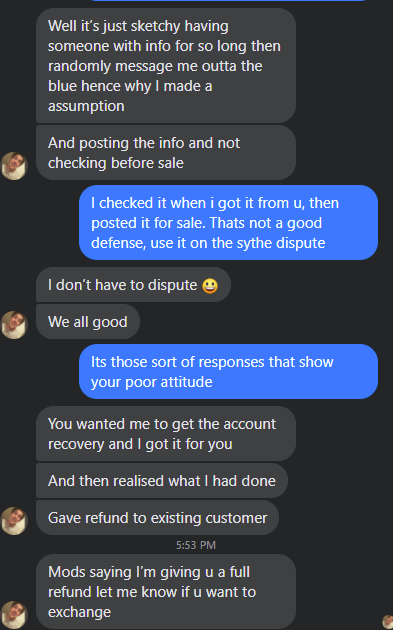Select the 'We all good' message bubble
The height and width of the screenshot is (630, 393).
point(88,321)
